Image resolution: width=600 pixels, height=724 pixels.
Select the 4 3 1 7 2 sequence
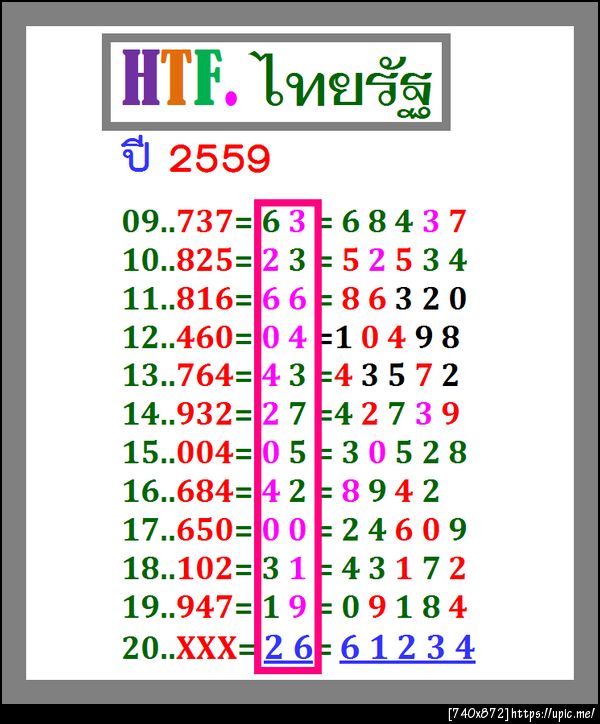(404, 568)
